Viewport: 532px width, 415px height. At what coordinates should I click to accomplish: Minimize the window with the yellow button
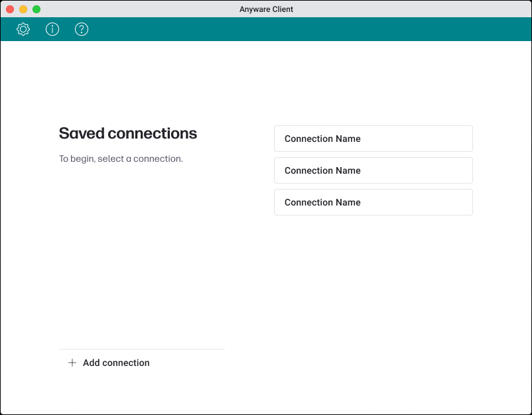tap(23, 9)
